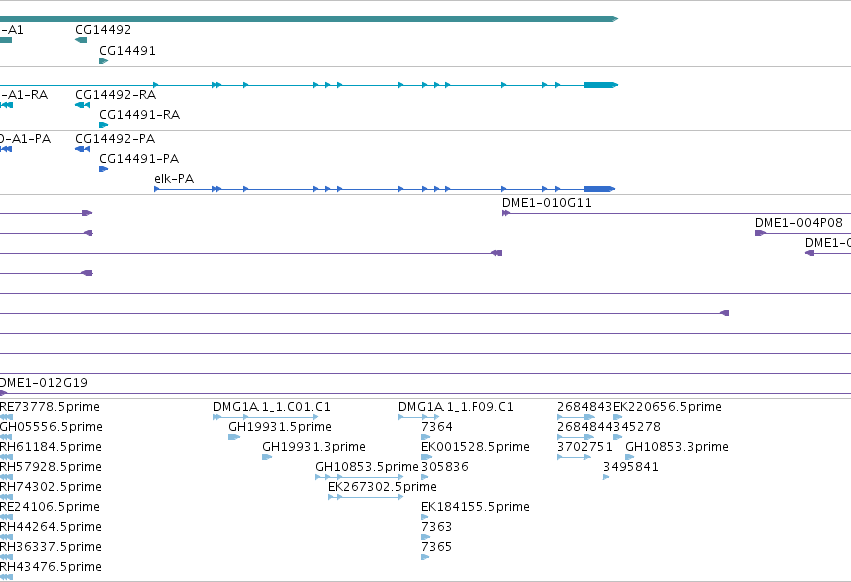Click the GH05556.5prime EST label
The width and height of the screenshot is (851, 582).
(52, 427)
